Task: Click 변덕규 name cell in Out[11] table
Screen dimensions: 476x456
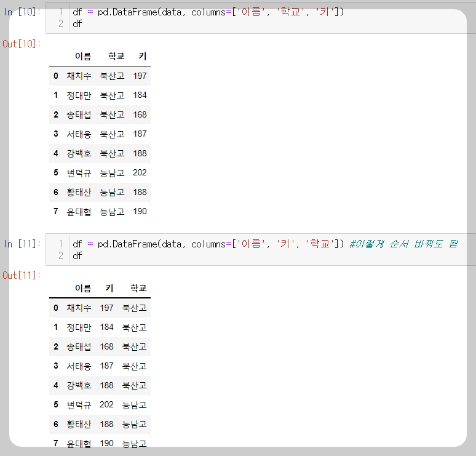Action: (x=79, y=405)
